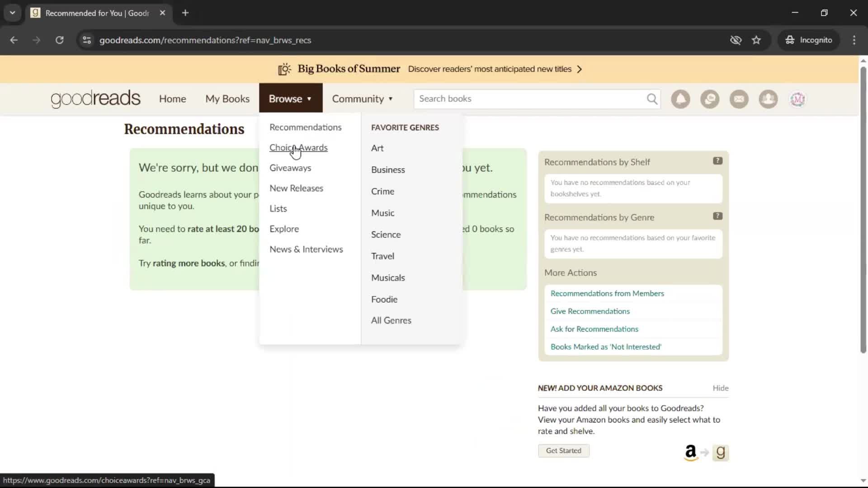Hide the Add Your Amazon Books box

tap(720, 388)
